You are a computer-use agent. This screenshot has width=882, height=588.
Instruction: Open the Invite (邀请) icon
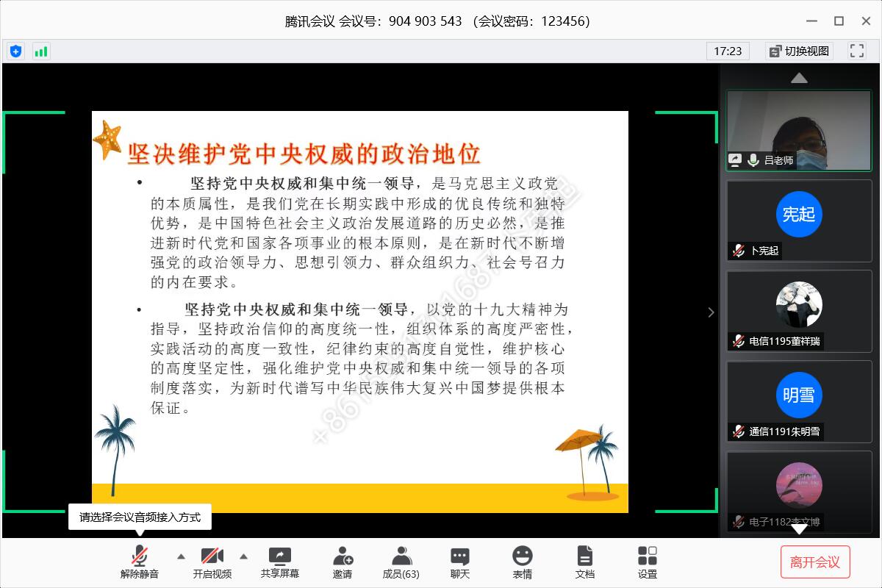(x=343, y=562)
